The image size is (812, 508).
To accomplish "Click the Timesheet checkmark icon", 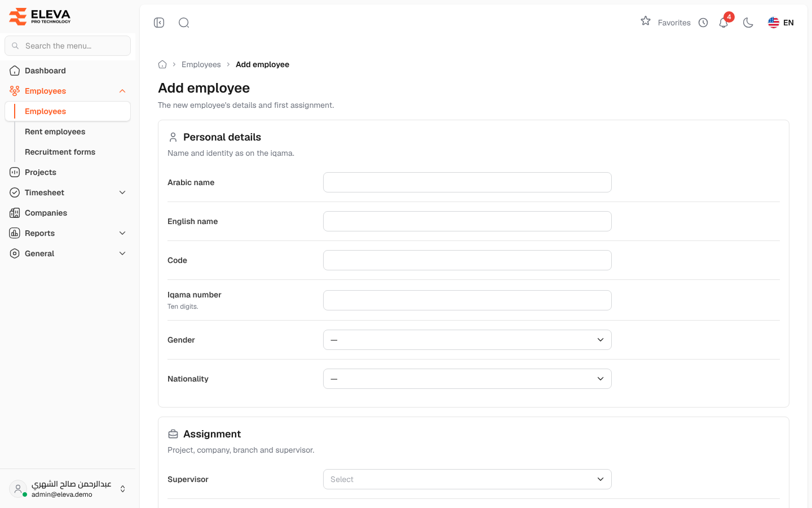I will [x=15, y=192].
